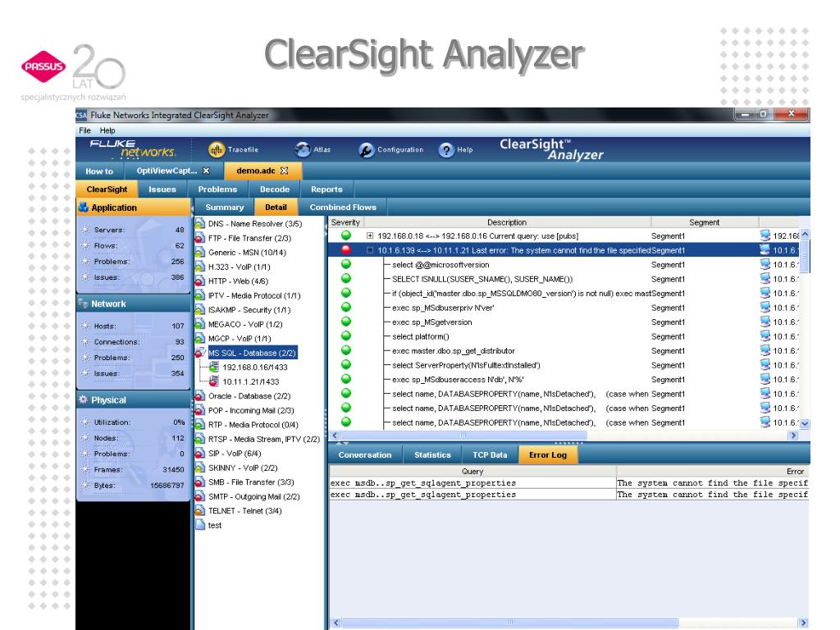Open the Reports tab
This screenshot has width=840, height=630.
(x=326, y=189)
